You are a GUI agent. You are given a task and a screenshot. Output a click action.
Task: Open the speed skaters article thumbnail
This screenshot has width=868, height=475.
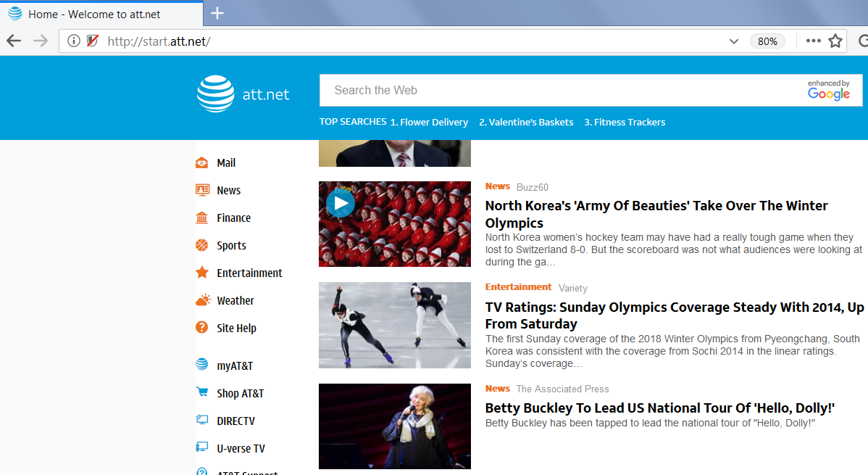(x=395, y=326)
